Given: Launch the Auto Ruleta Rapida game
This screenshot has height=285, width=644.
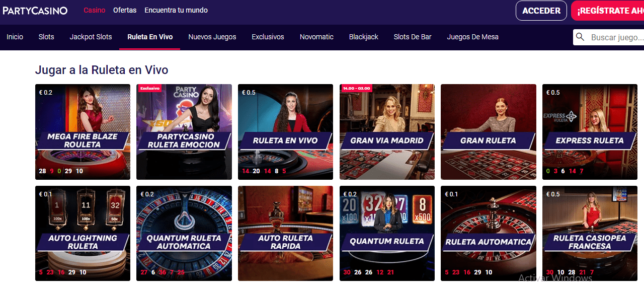Looking at the screenshot, I should 286,233.
